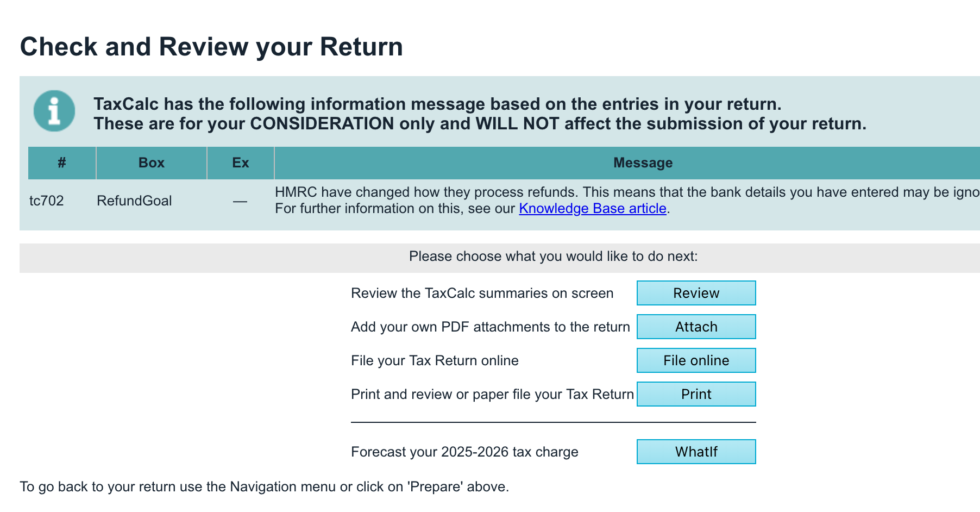The width and height of the screenshot is (980, 512).
Task: Click 'Please choose what you would like' bar
Action: tap(553, 257)
